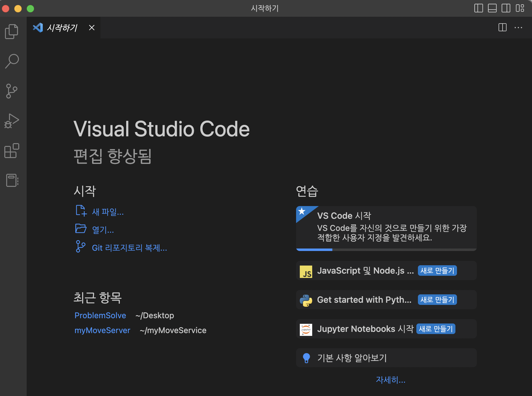Click the 열기... link

click(x=103, y=230)
